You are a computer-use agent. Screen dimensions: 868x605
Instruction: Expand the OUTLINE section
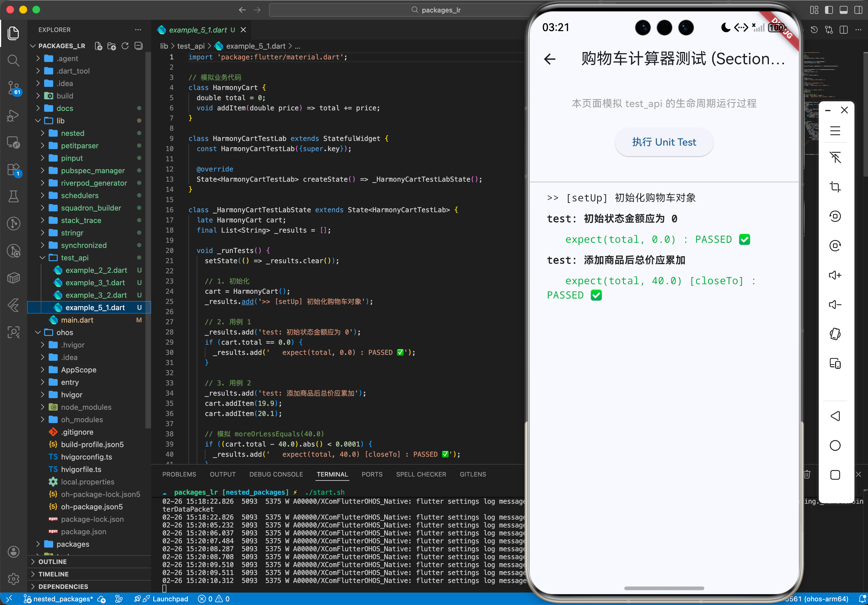click(53, 561)
